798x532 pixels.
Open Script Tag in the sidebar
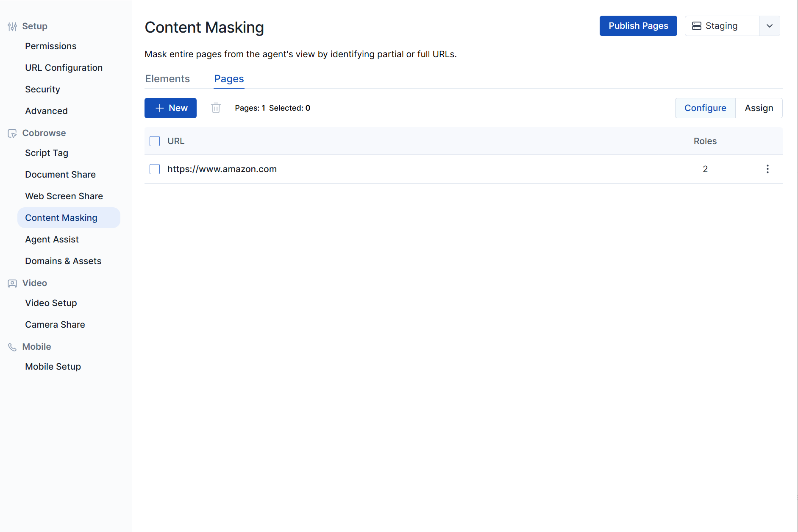[47, 153]
